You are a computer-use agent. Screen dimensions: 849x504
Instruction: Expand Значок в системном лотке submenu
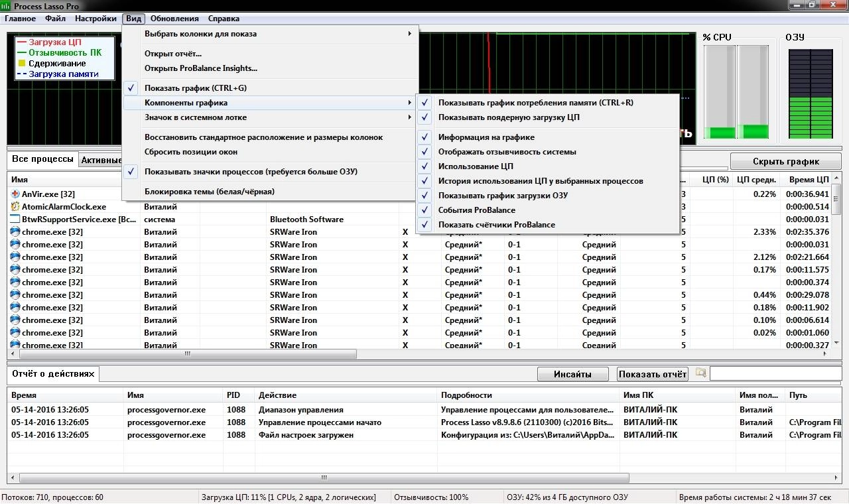pyautogui.click(x=271, y=117)
